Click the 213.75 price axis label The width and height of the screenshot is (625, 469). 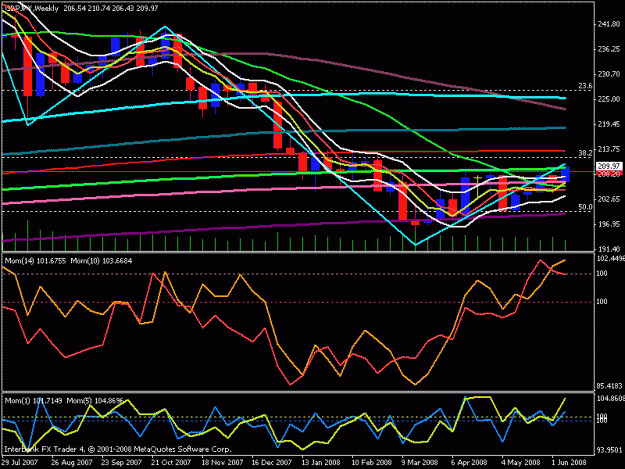(609, 149)
